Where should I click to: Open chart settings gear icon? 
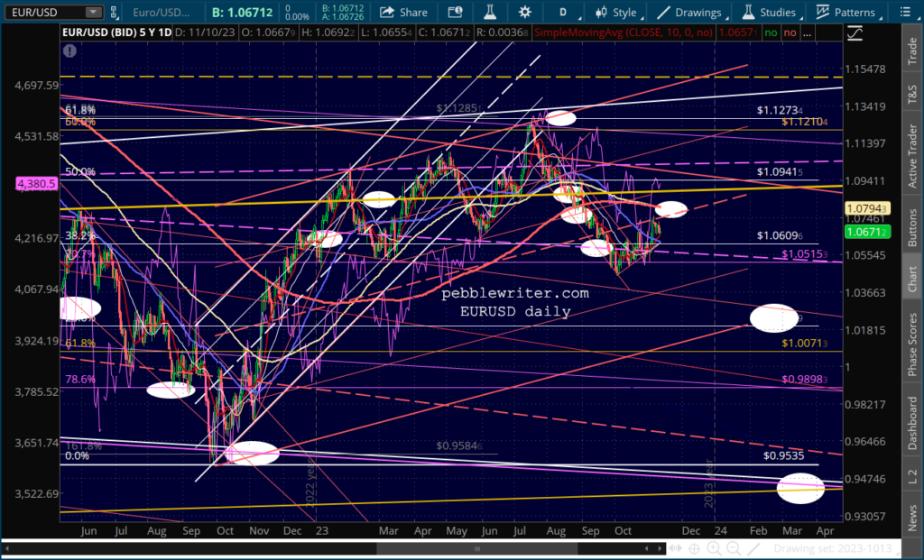(x=524, y=12)
